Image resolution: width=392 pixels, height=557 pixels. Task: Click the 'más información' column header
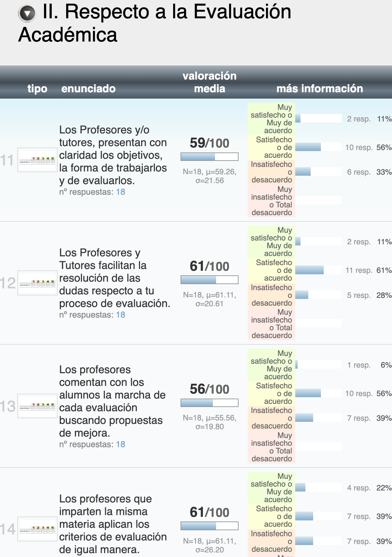pos(320,88)
